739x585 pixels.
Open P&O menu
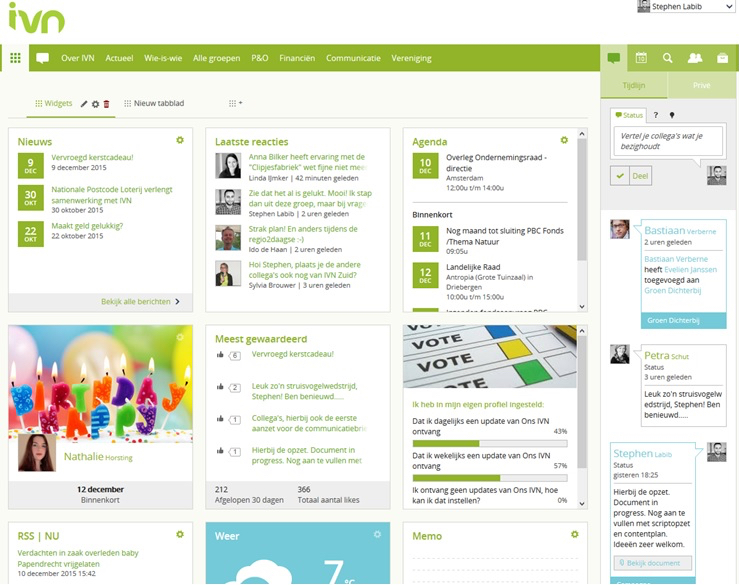(260, 58)
